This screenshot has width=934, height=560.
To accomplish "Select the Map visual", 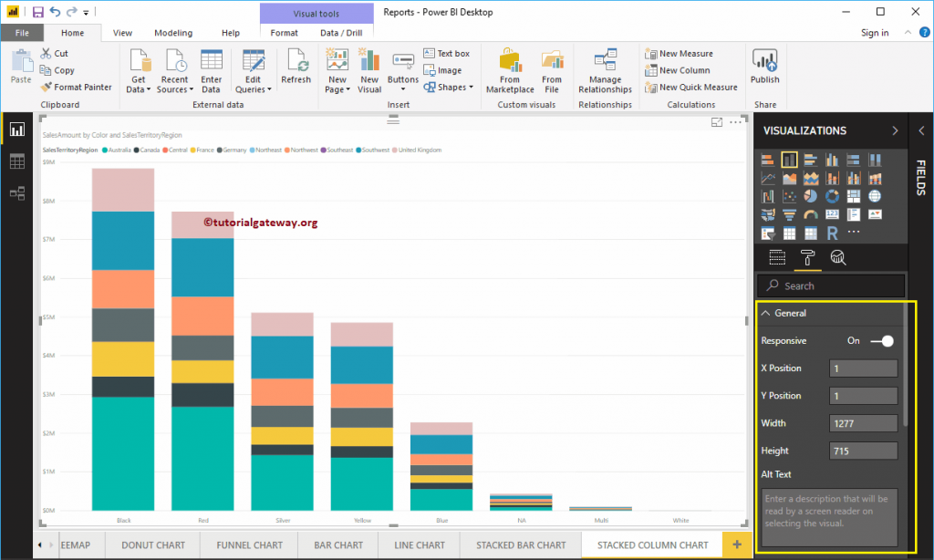I will pos(876,196).
